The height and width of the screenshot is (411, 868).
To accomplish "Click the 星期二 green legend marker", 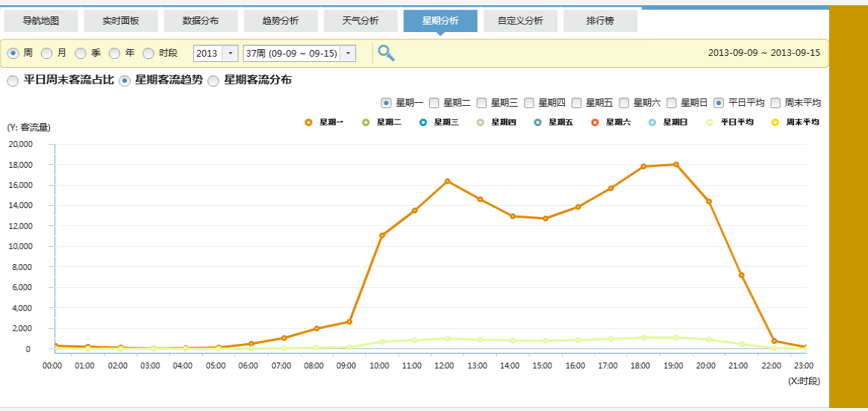I will pyautogui.click(x=365, y=122).
